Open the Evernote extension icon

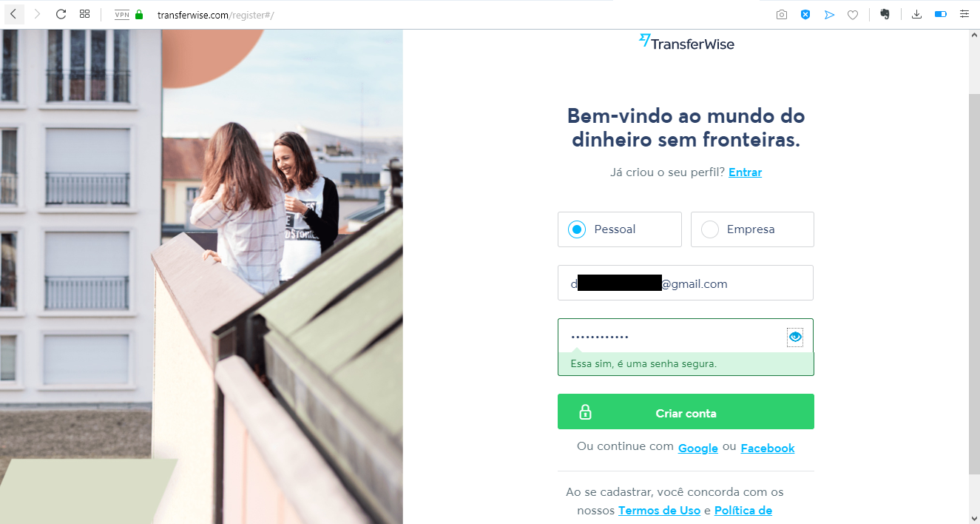click(885, 14)
